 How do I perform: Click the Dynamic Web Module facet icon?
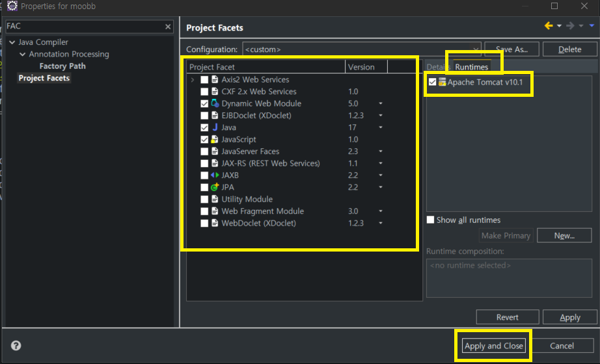tap(215, 103)
